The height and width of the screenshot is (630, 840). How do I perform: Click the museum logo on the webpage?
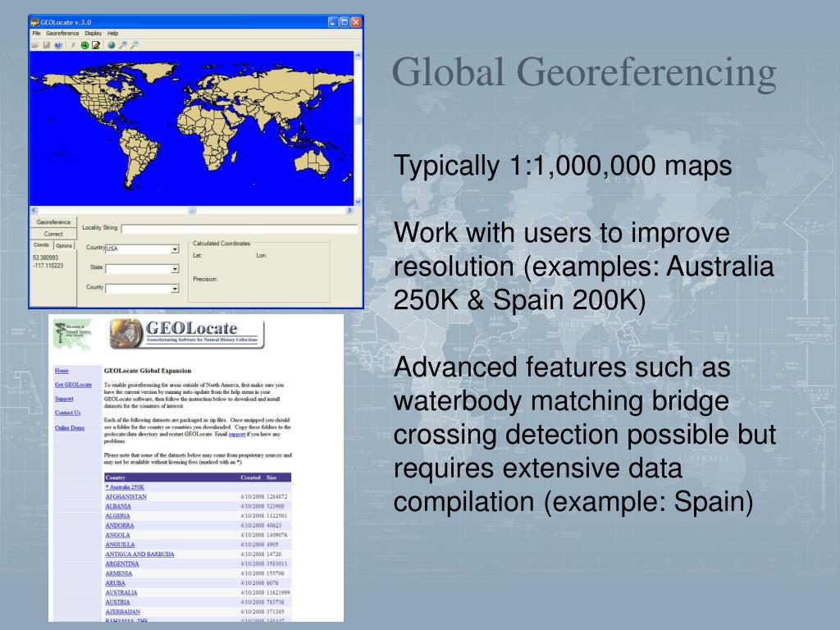(73, 335)
